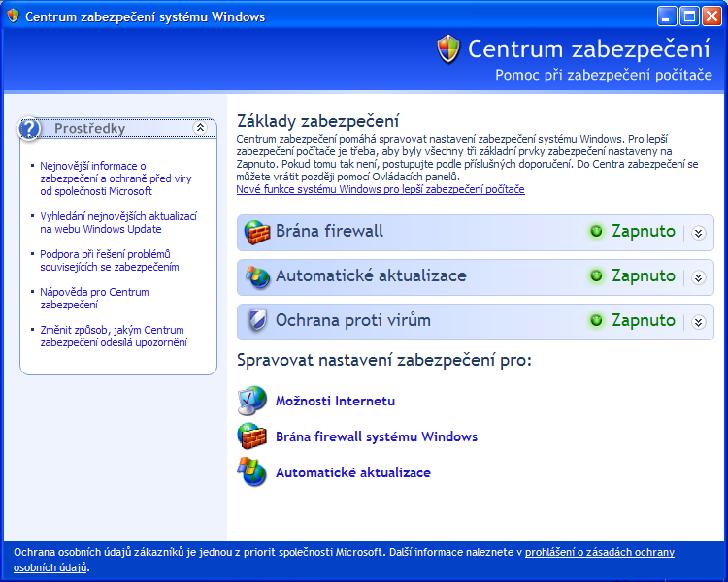Click Zapnuto status in Ochrana proti virům row
This screenshot has width=728, height=582.
tap(643, 320)
